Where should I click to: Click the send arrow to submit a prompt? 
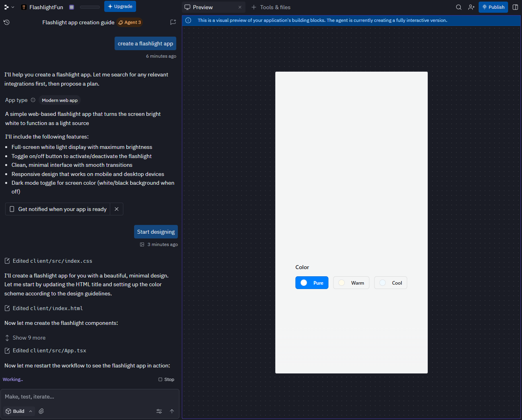coord(171,411)
